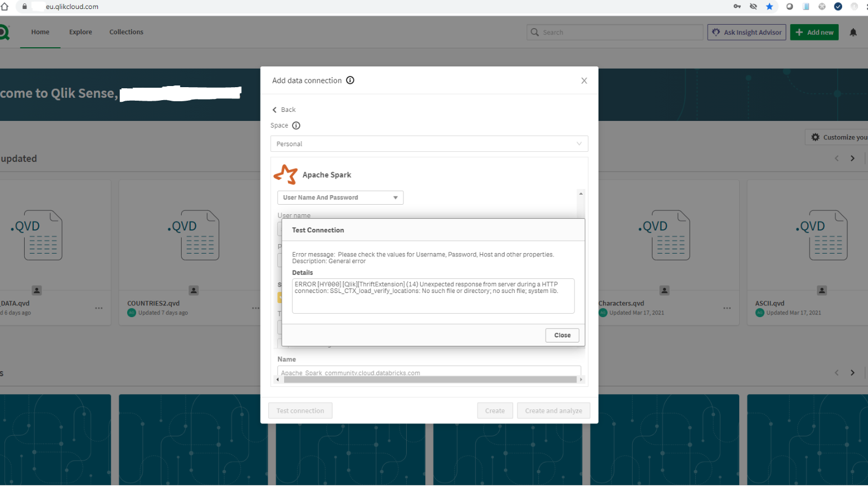Open more options for COUNTRIES2.qvd

[x=255, y=308]
